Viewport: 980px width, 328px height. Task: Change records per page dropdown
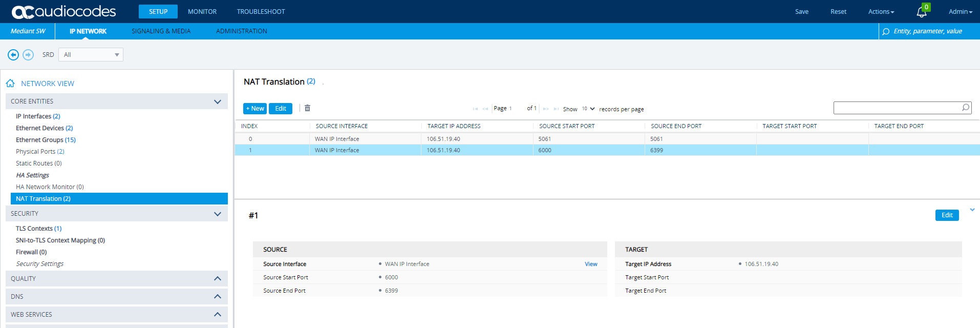pos(588,109)
